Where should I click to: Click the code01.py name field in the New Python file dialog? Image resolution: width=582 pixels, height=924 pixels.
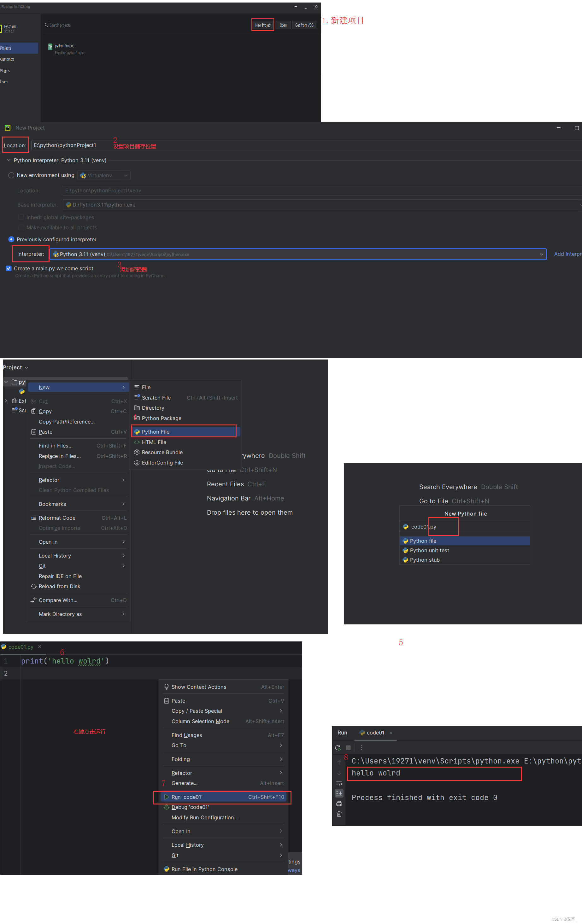[x=465, y=526]
